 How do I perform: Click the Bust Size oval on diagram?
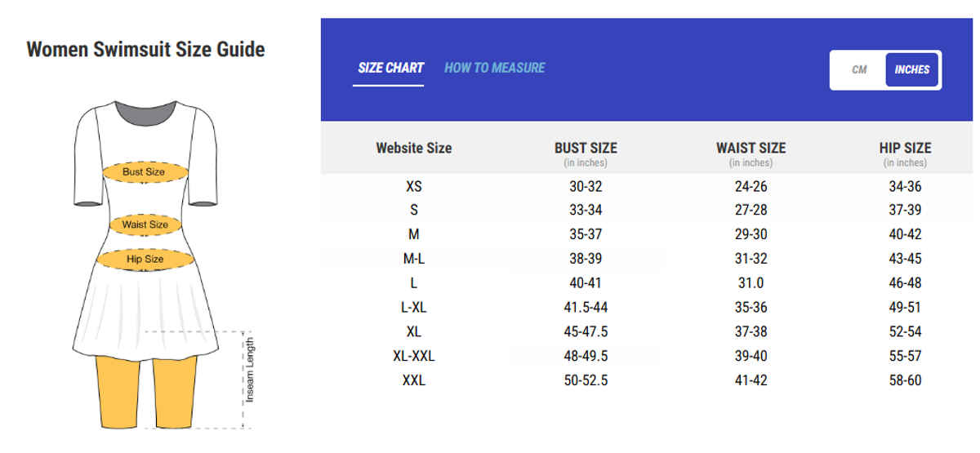coord(145,172)
